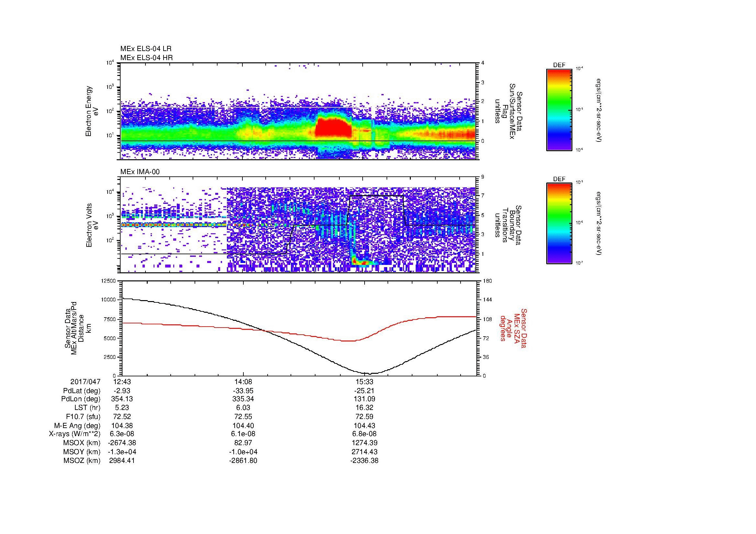Click the 'PdLon (deg)' row label
This screenshot has width=756, height=534.
click(x=81, y=399)
